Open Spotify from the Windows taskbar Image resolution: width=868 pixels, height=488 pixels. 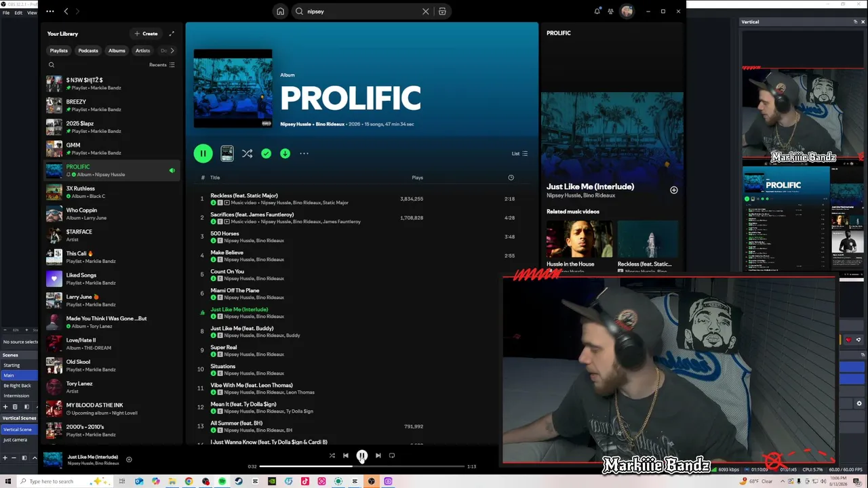click(222, 481)
